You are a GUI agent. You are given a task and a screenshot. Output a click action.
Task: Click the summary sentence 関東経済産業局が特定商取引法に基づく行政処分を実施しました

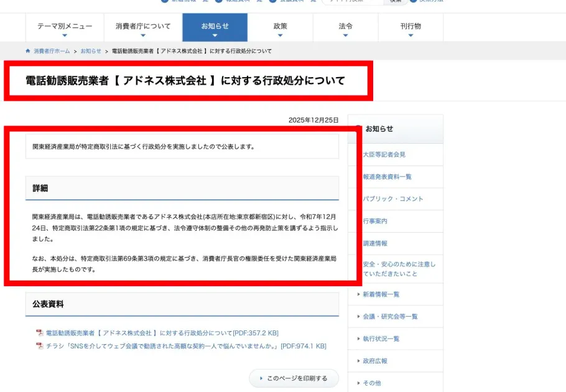[144, 147]
